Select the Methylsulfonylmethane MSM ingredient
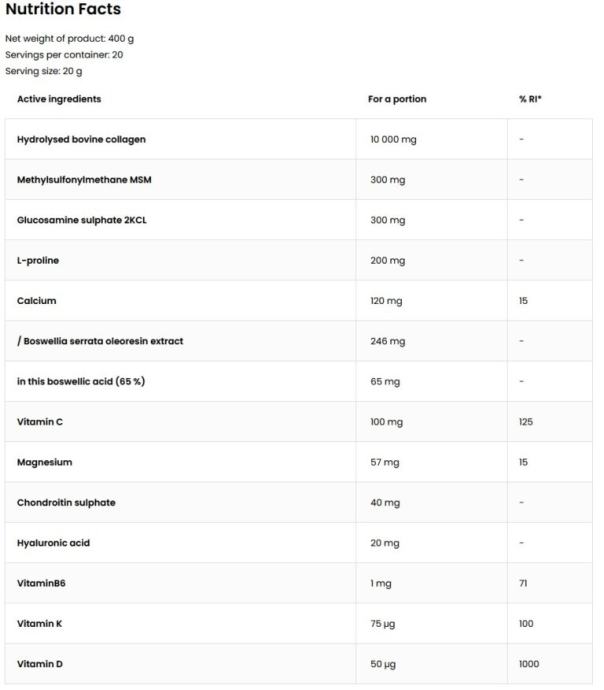Viewport: 604px width, 690px height. [84, 180]
